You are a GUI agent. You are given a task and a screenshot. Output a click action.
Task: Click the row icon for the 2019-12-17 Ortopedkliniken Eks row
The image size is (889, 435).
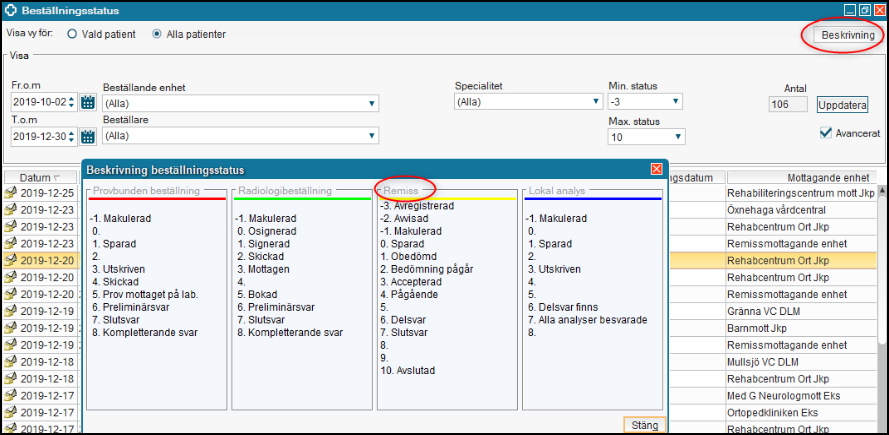pyautogui.click(x=11, y=413)
